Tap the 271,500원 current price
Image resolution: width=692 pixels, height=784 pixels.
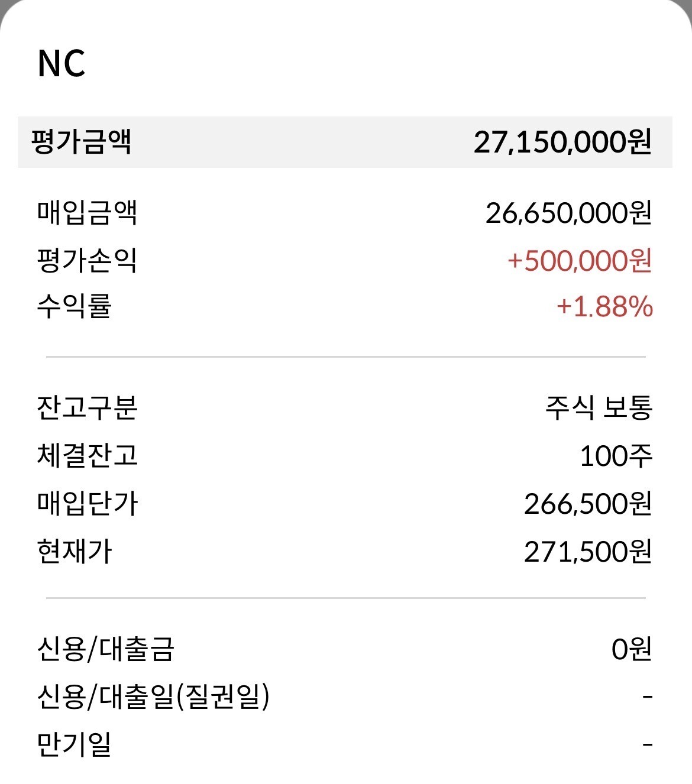[x=587, y=552]
